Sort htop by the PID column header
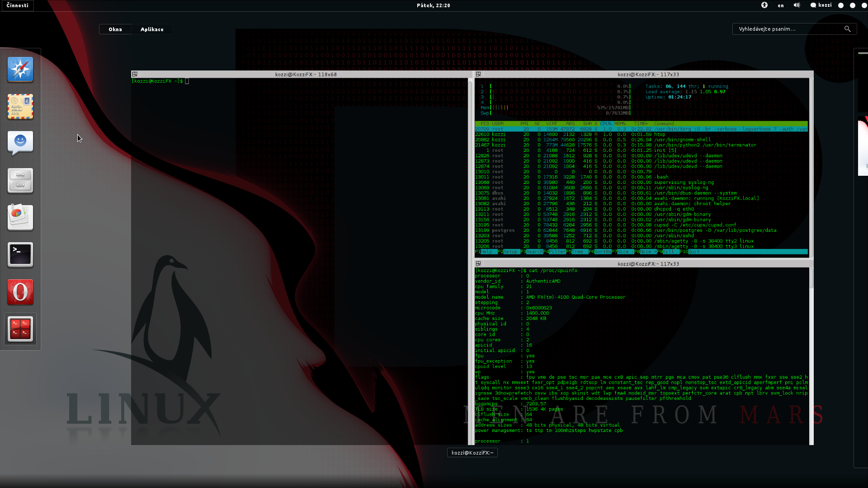 point(485,124)
